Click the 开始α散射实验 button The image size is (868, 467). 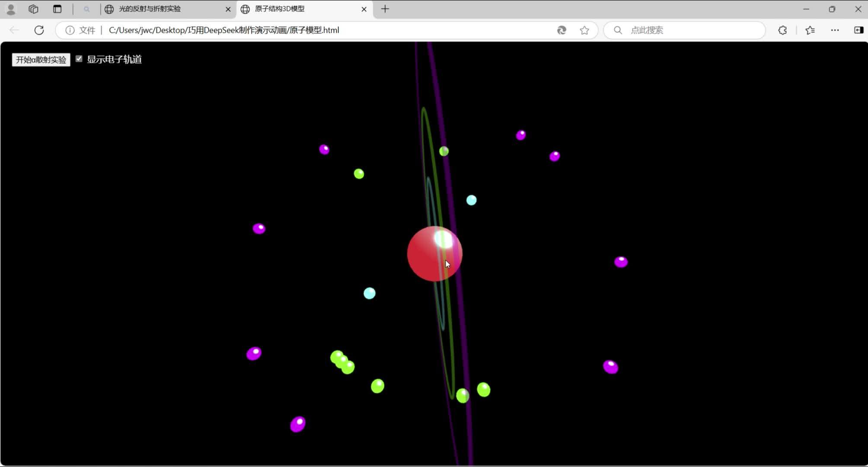tap(41, 60)
